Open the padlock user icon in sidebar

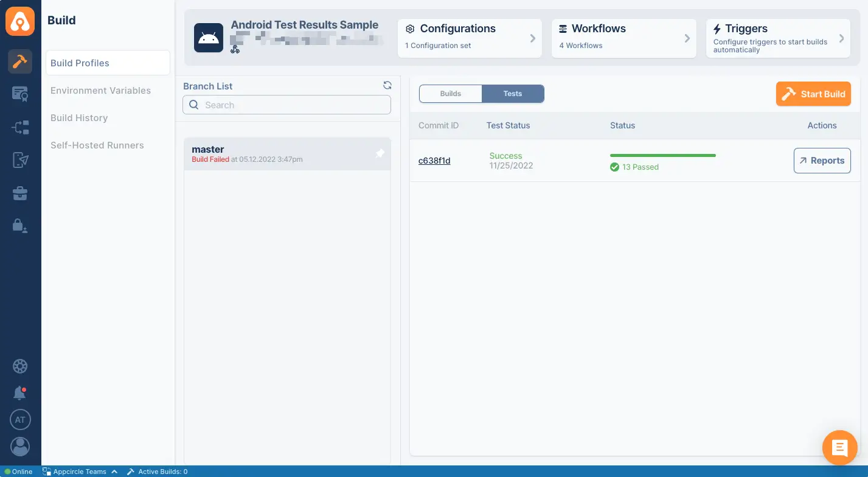20,226
